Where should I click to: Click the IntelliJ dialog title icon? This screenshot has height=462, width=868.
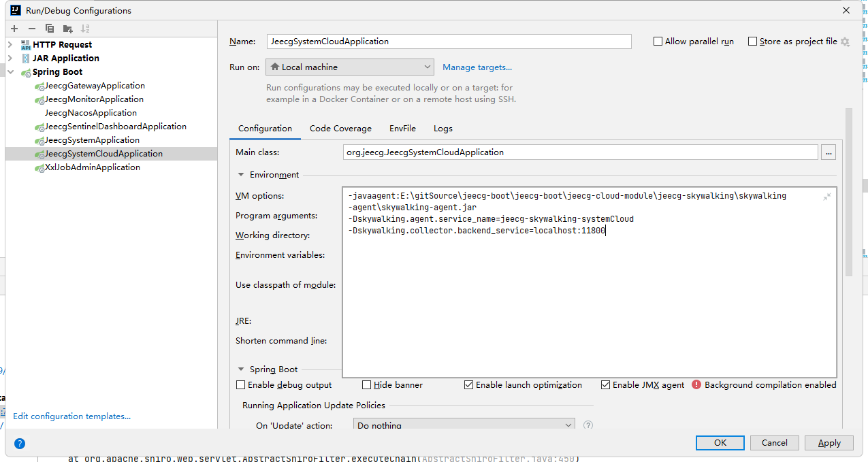(x=14, y=10)
